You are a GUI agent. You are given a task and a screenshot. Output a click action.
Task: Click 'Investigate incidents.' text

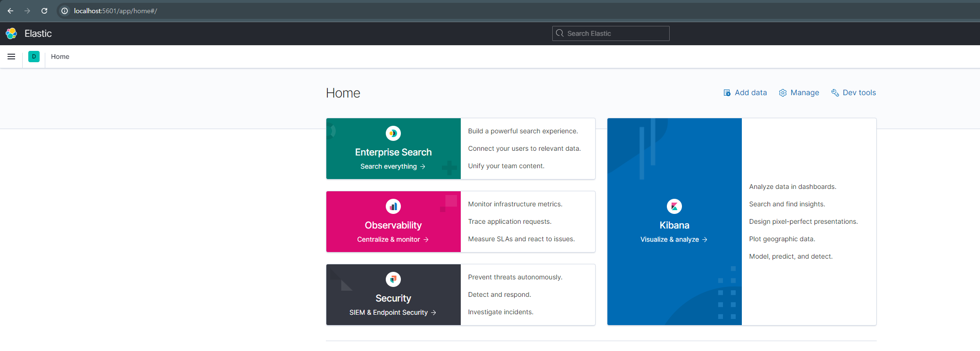point(500,312)
